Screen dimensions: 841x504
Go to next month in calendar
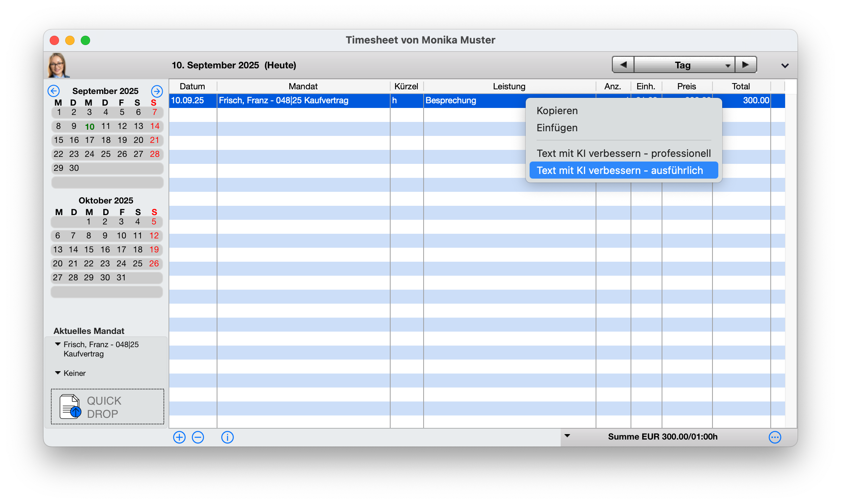[157, 91]
